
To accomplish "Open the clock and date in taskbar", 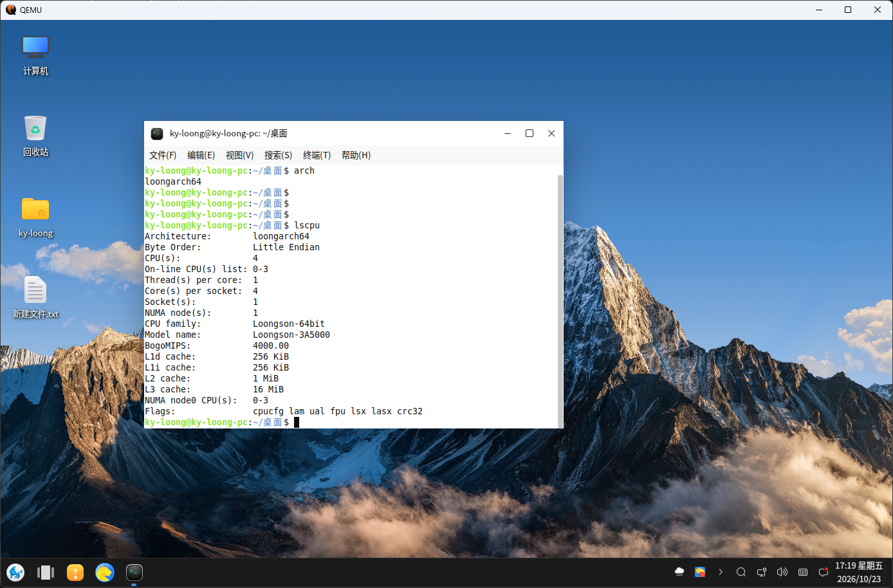I will (x=859, y=572).
